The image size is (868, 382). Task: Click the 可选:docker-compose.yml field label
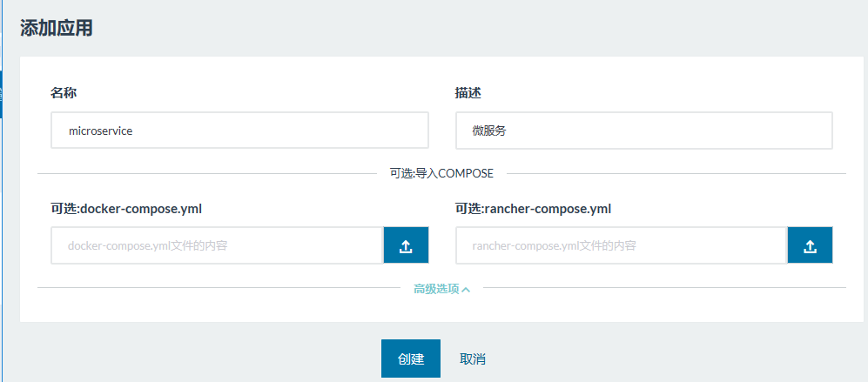pyautogui.click(x=126, y=209)
